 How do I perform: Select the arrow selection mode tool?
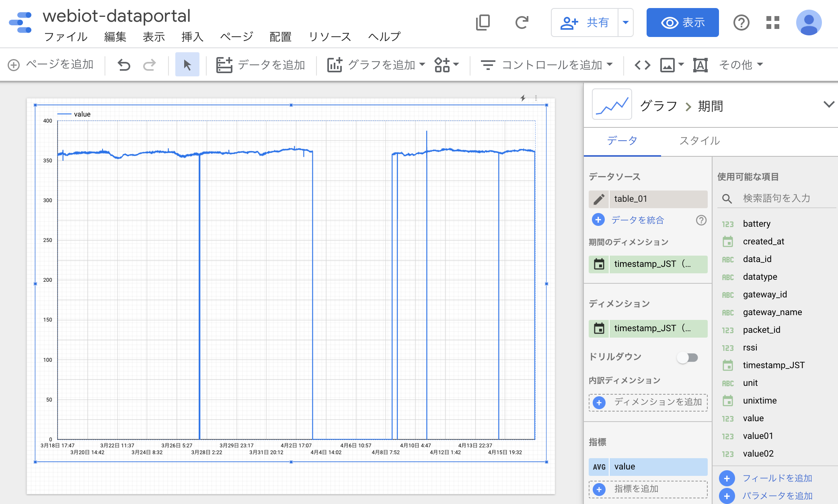(187, 65)
